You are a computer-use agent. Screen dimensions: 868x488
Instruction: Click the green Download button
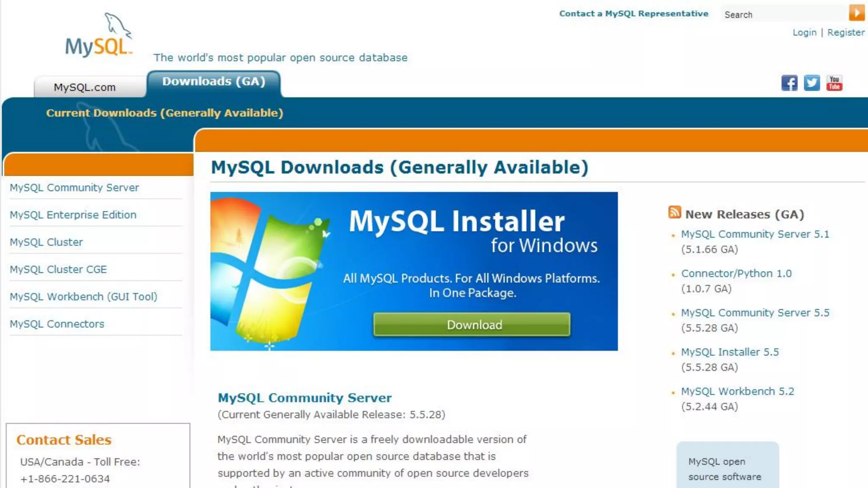point(472,325)
